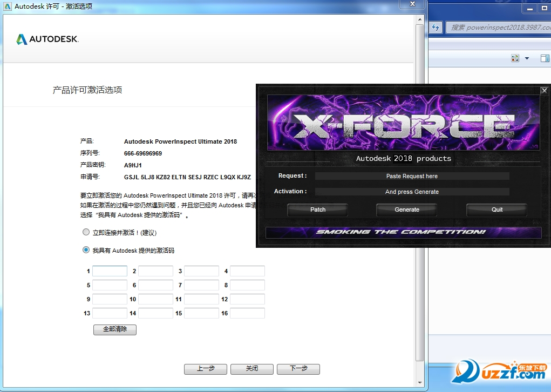Click activation code field 5

(110, 285)
